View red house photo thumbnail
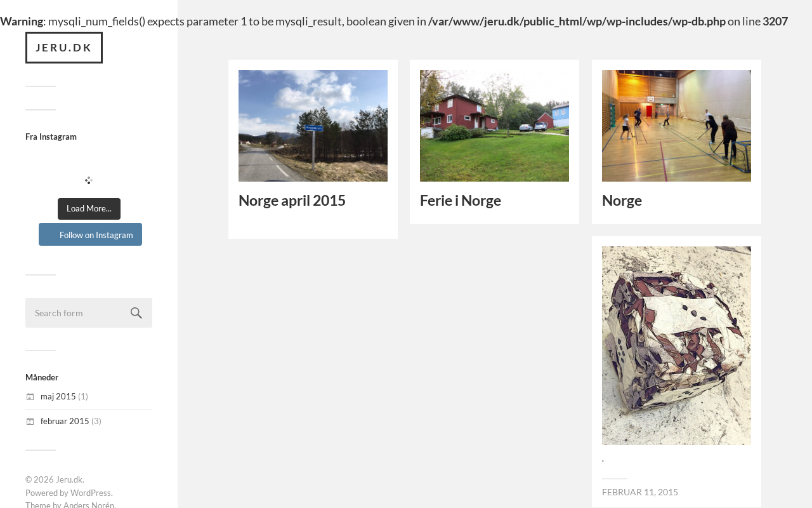The image size is (812, 508). point(494,126)
